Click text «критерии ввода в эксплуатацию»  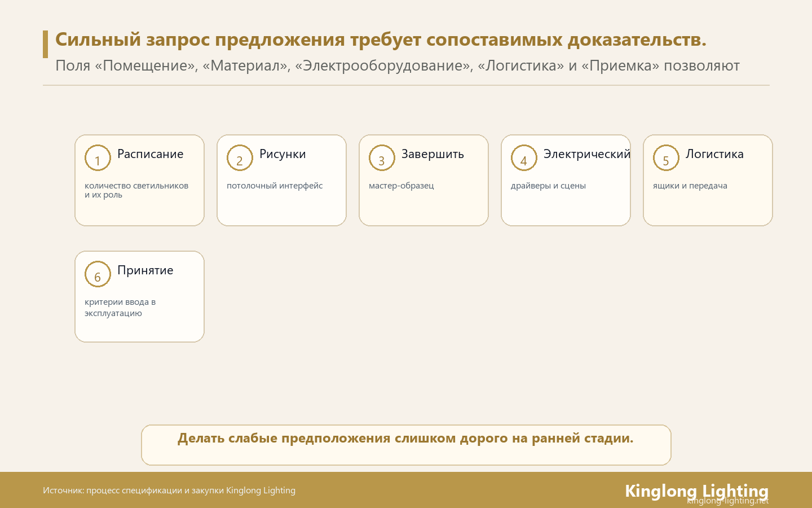[x=120, y=308]
